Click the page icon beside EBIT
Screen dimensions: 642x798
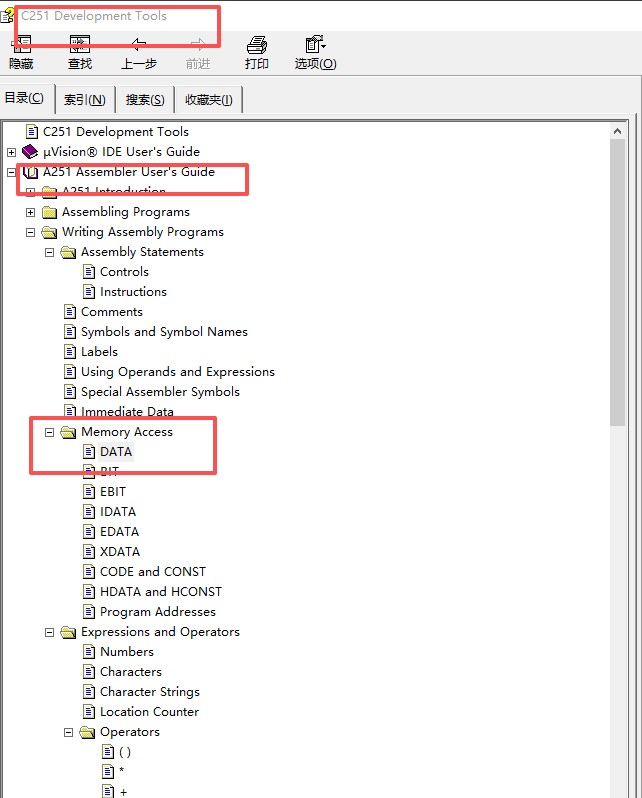[x=89, y=492]
